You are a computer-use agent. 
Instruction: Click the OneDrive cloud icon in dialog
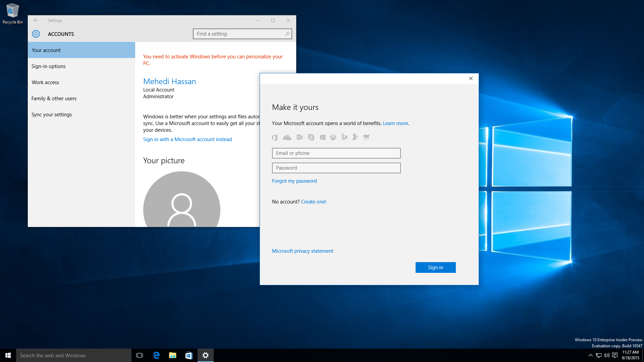(x=287, y=137)
